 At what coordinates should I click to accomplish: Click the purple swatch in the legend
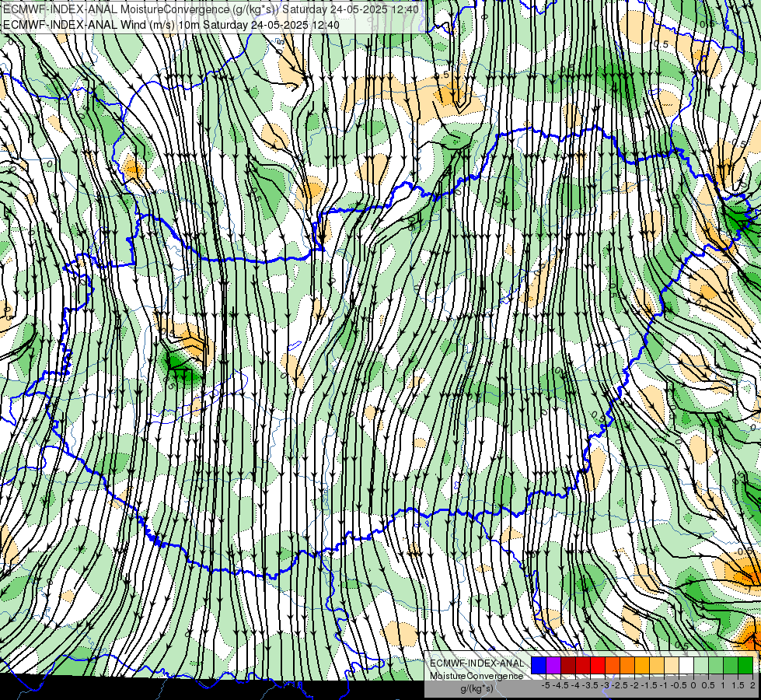pyautogui.click(x=553, y=666)
